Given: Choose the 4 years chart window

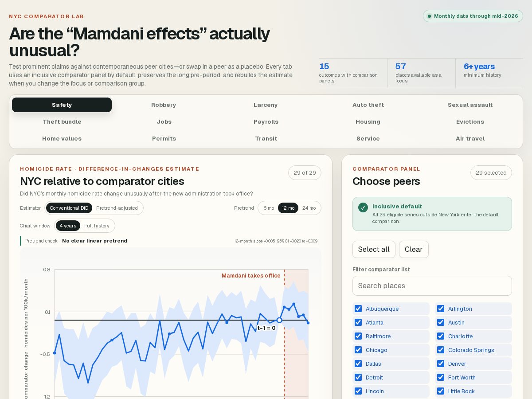Looking at the screenshot, I should pos(68,226).
